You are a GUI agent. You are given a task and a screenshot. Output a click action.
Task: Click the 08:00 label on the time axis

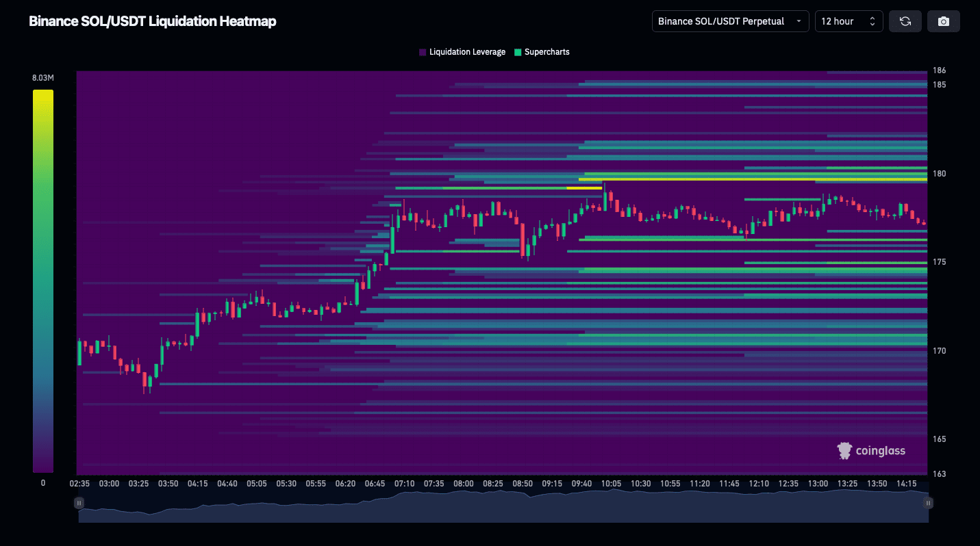tap(464, 483)
